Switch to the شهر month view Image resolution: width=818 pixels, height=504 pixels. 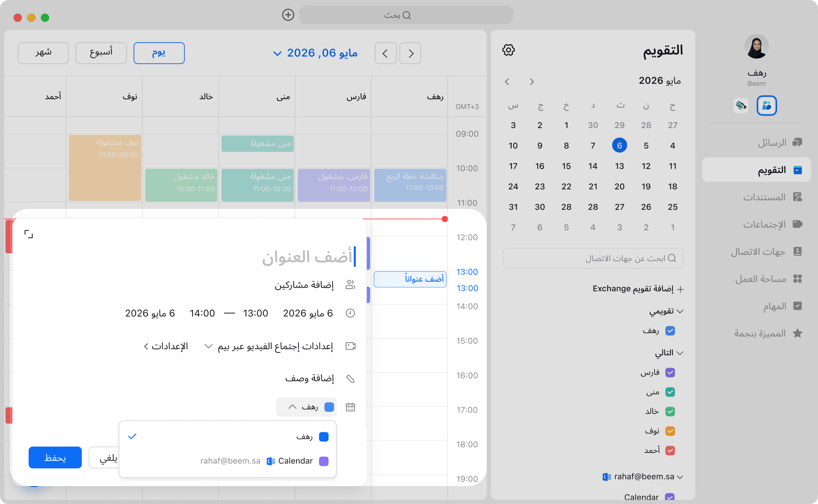coord(43,53)
